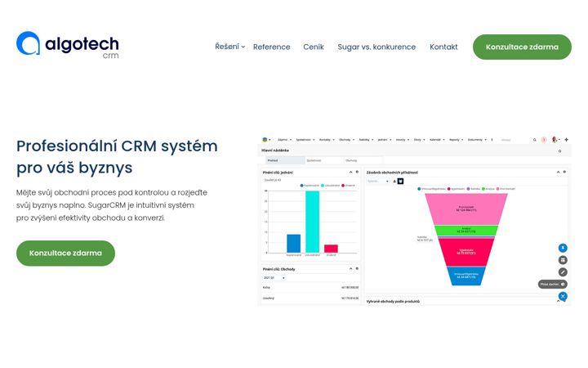Collapse the Plnění cílů: Obchody panel

click(350, 269)
